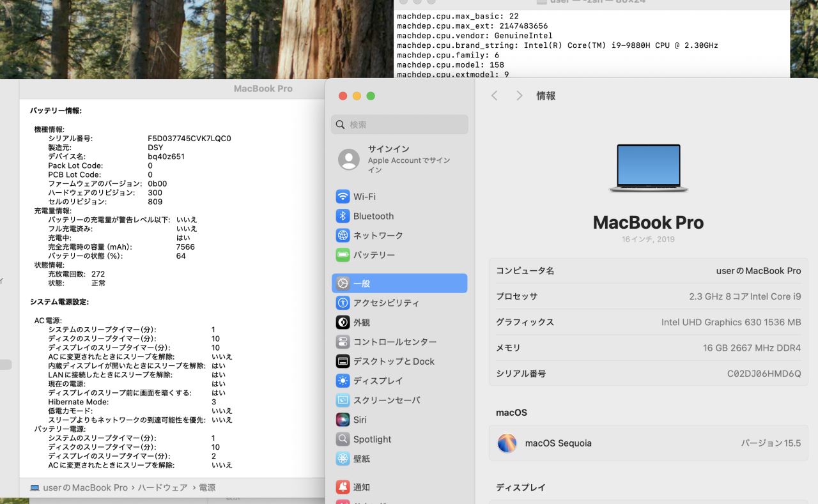Viewport: 818px width, 504px height.
Task: Open ネットワーク globe icon
Action: tap(343, 235)
